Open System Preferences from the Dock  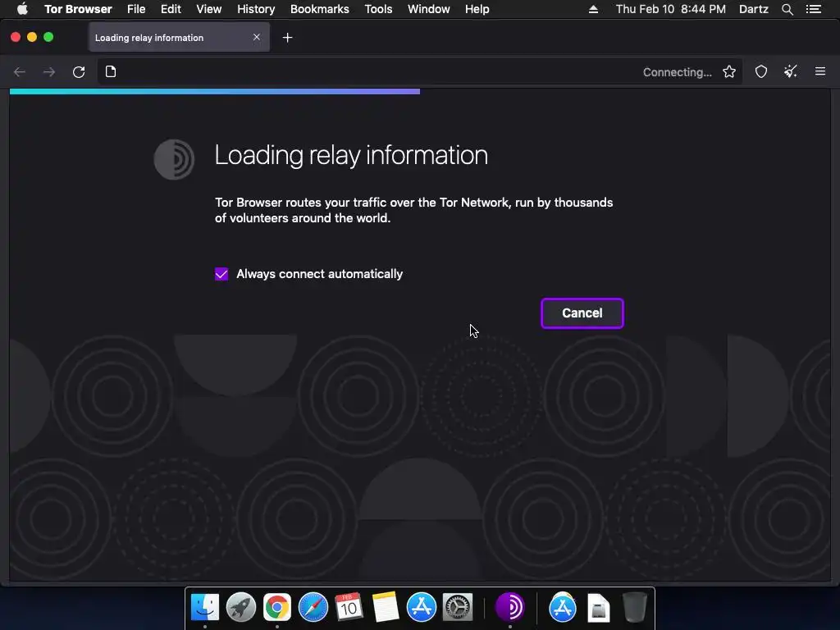pos(458,607)
